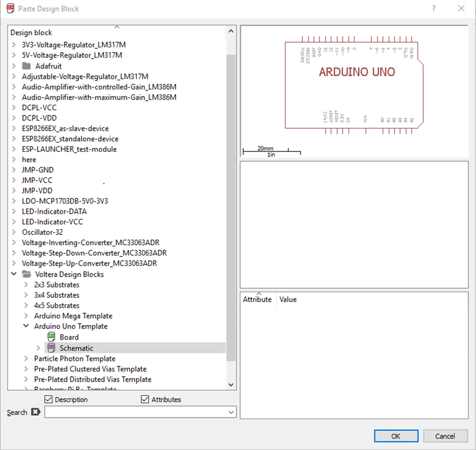Select Pre-Plated Clustered Vias Template
The width and height of the screenshot is (476, 450).
point(90,369)
